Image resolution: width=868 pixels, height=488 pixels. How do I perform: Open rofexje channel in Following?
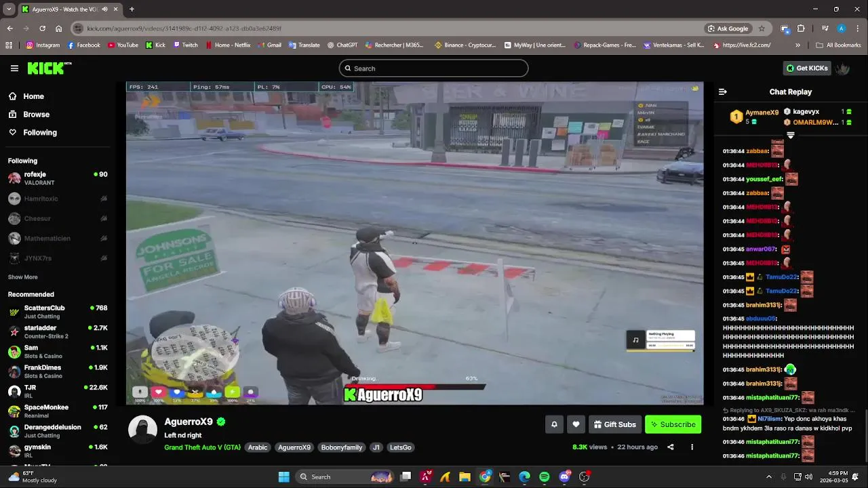tap(58, 178)
